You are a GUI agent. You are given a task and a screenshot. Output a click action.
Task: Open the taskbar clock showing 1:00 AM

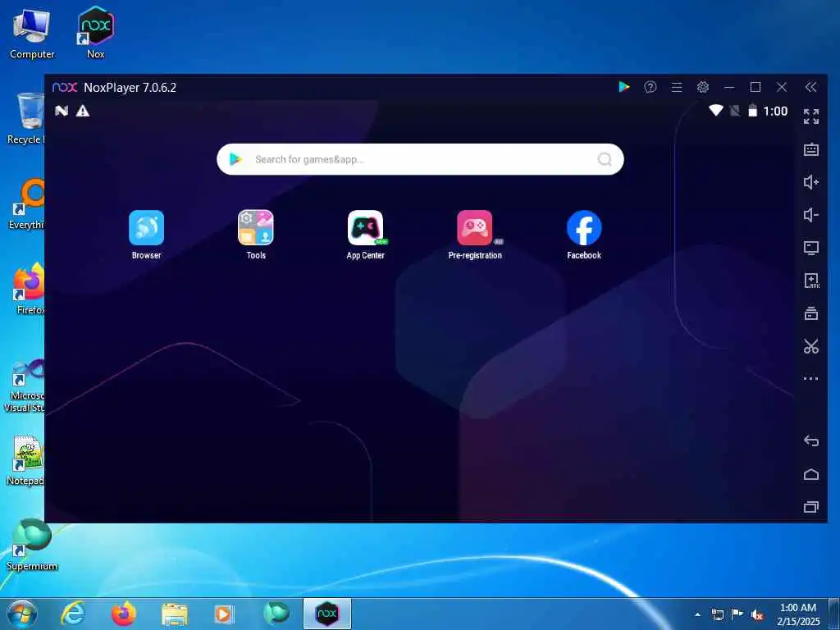pyautogui.click(x=798, y=614)
